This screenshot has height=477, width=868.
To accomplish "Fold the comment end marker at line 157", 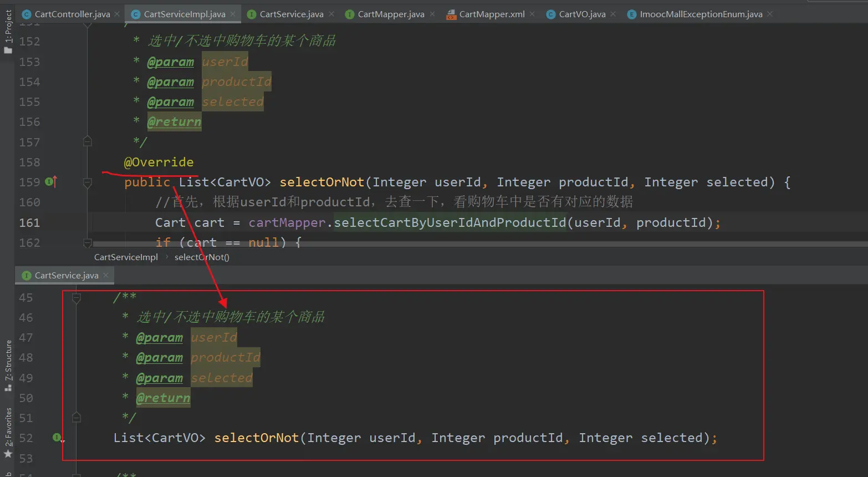I will pos(87,142).
